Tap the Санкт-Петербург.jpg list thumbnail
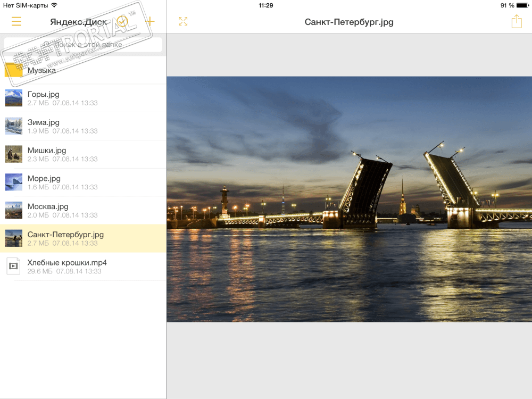Screen dimensions: 532x399 [14, 238]
